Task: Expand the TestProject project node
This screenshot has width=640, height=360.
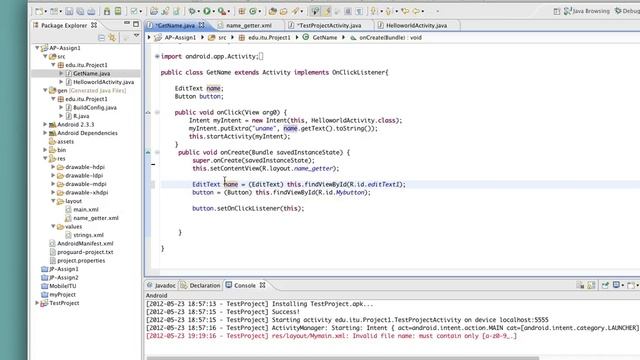Action: (38, 303)
